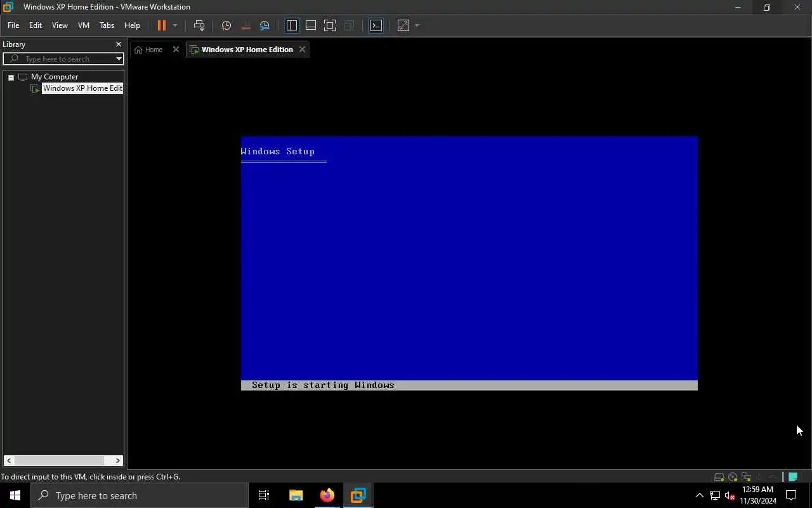Click the hard disk device status icon

pos(719,477)
